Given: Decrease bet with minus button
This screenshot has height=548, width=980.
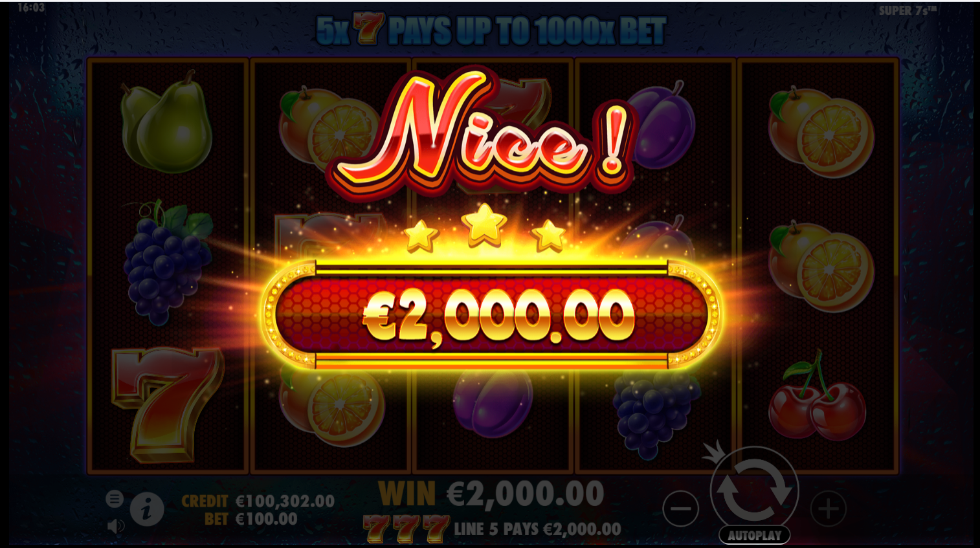Looking at the screenshot, I should (680, 509).
